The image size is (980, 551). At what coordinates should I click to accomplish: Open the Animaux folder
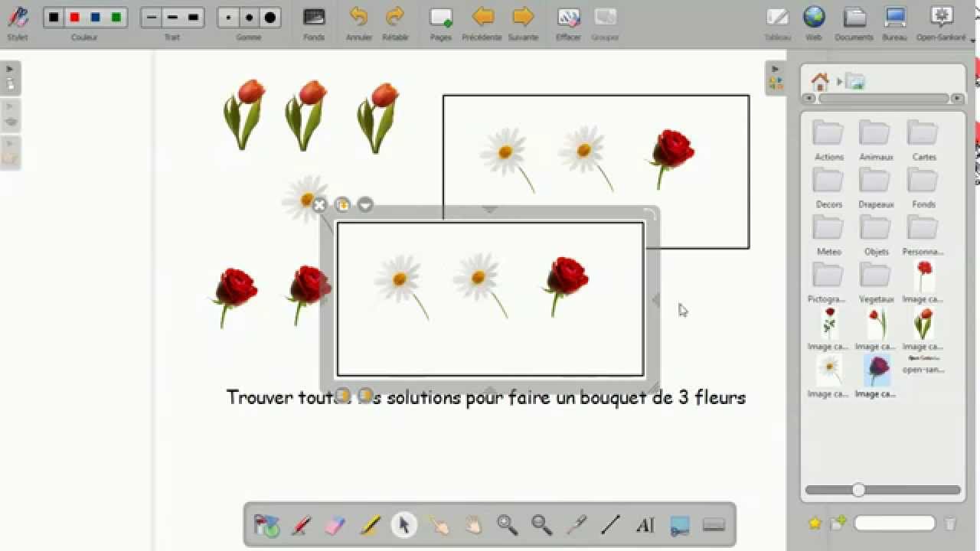pos(876,141)
